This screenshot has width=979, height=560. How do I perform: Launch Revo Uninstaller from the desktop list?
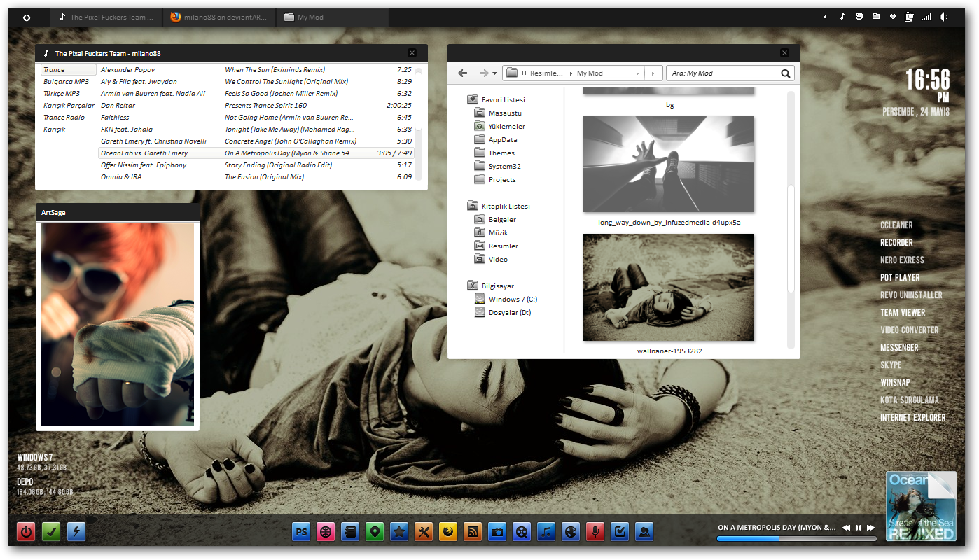(911, 295)
